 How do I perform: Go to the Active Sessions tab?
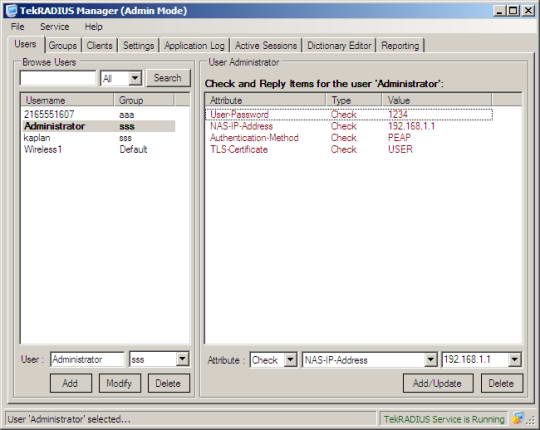pyautogui.click(x=266, y=45)
